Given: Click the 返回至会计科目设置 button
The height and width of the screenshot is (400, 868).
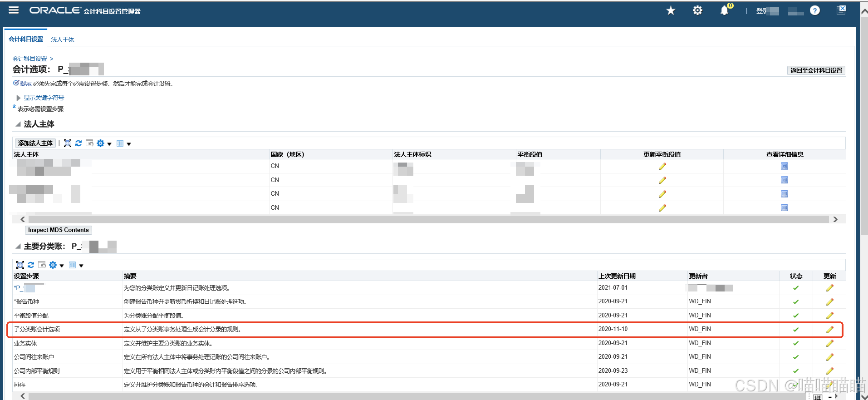Looking at the screenshot, I should (x=816, y=70).
